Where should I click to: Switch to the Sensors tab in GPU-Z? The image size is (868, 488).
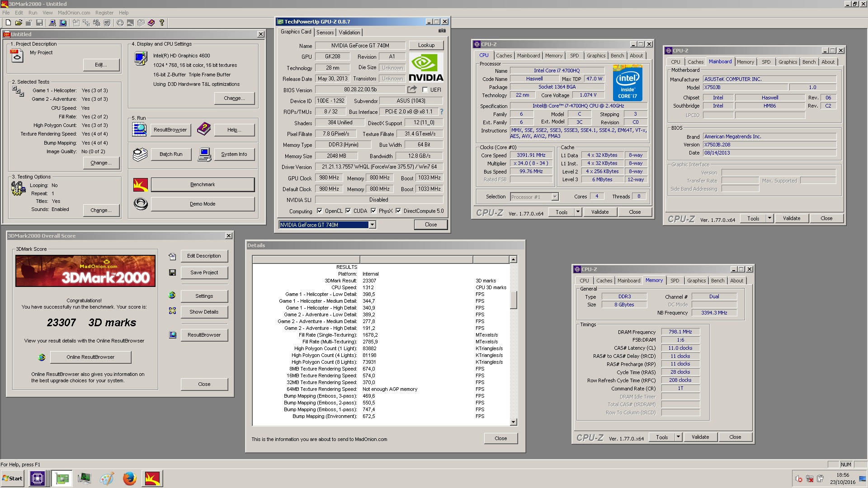point(325,32)
